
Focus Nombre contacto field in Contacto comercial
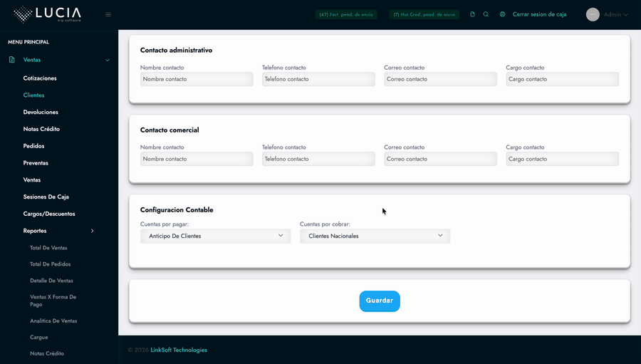point(197,159)
